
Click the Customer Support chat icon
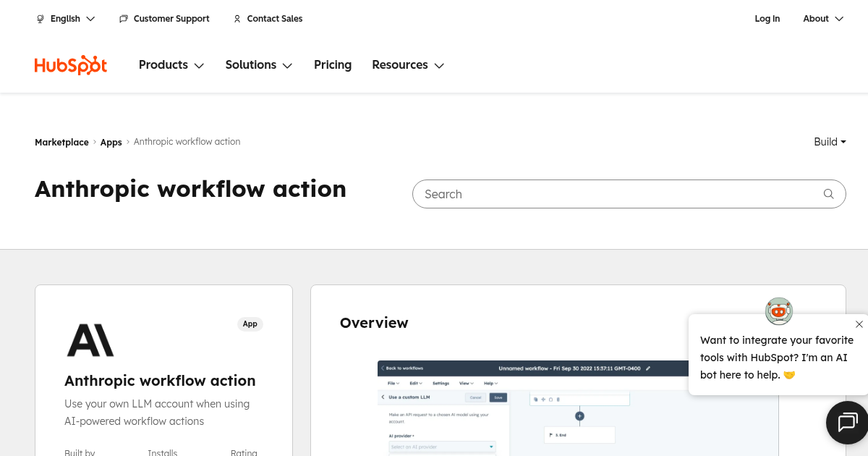[x=124, y=19]
